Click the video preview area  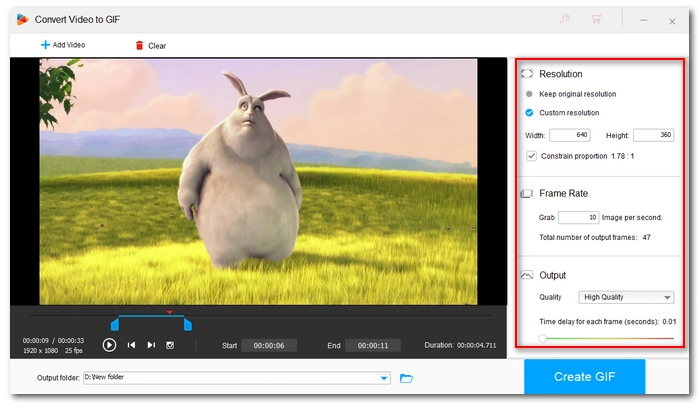(258, 182)
